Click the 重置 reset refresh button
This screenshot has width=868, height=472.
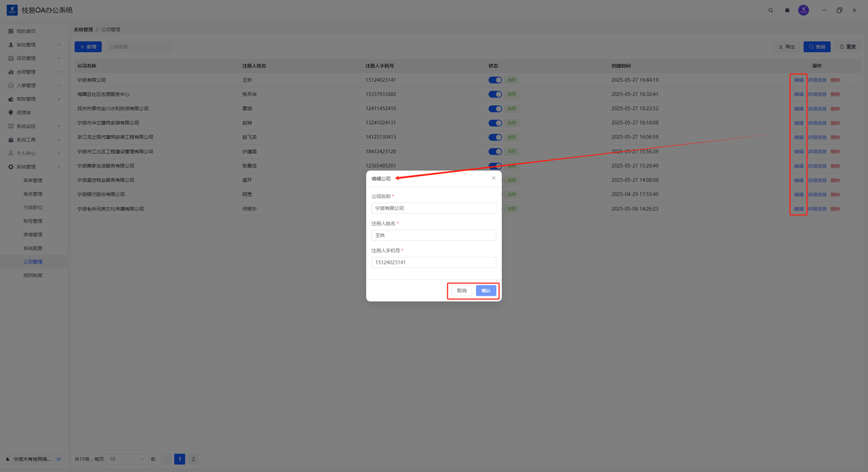(x=848, y=47)
